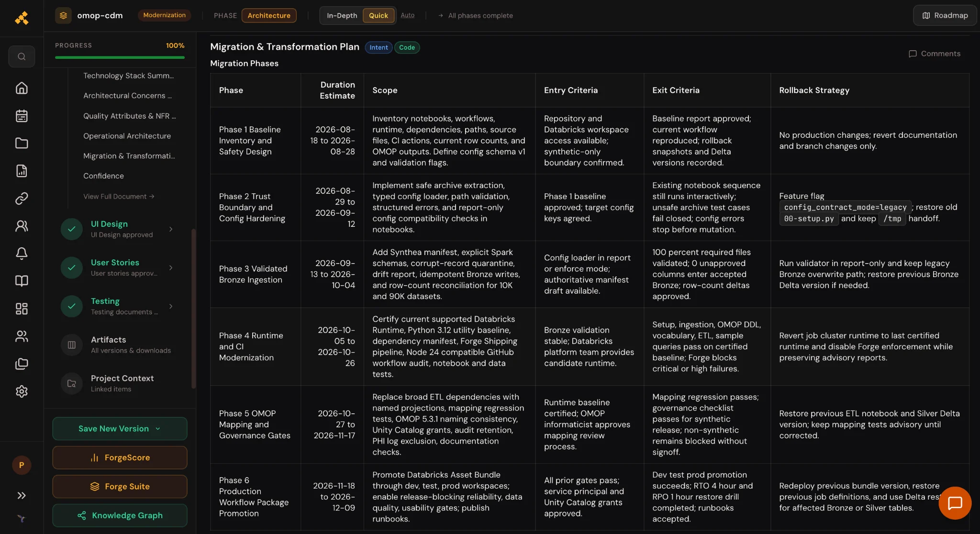Screen dimensions: 980x534
Task: Expand the User Stories section chevron
Action: pyautogui.click(x=171, y=267)
